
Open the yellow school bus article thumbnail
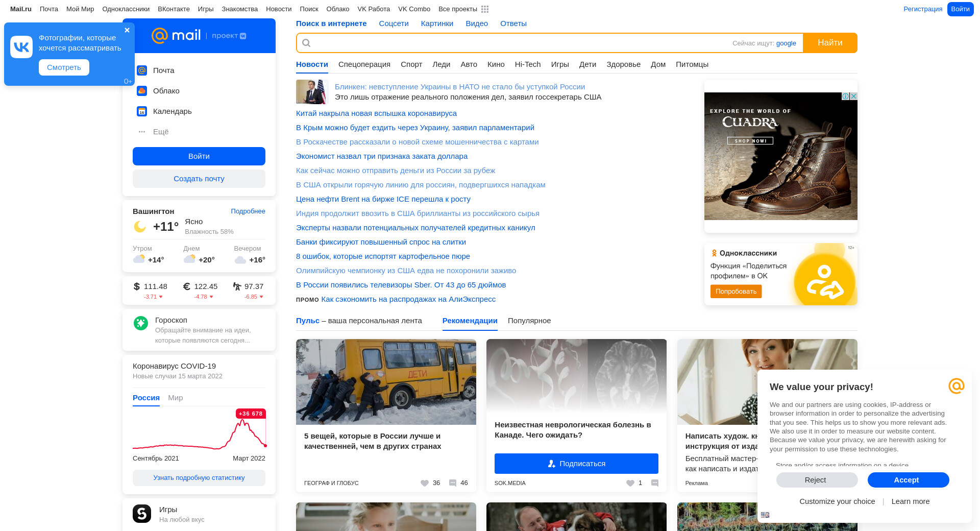point(386,382)
